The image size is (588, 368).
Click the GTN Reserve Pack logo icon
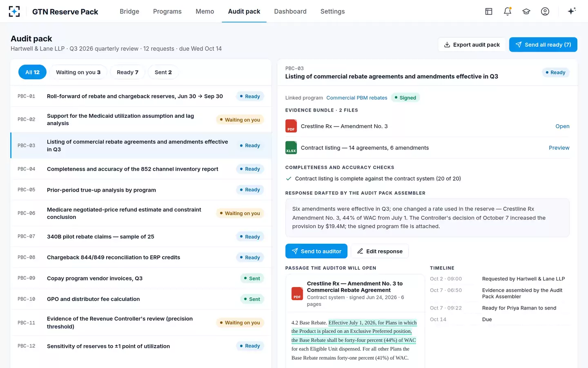pos(14,11)
